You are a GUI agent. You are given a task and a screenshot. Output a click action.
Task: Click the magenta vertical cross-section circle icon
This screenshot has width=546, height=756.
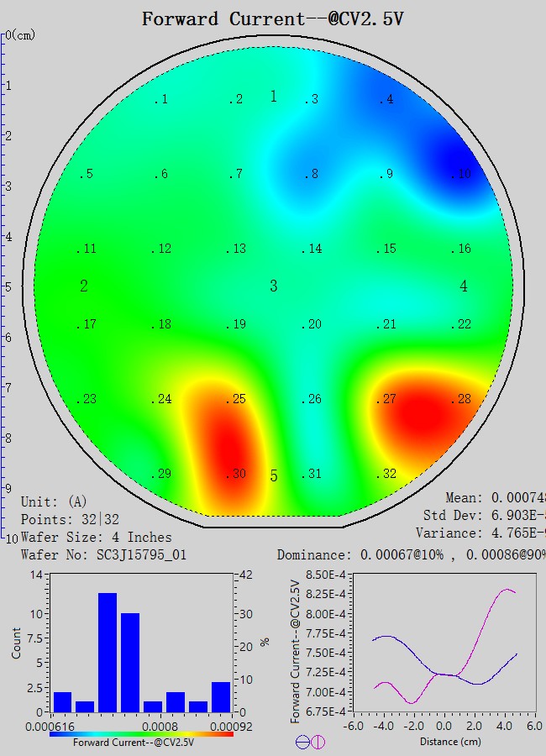[318, 742]
